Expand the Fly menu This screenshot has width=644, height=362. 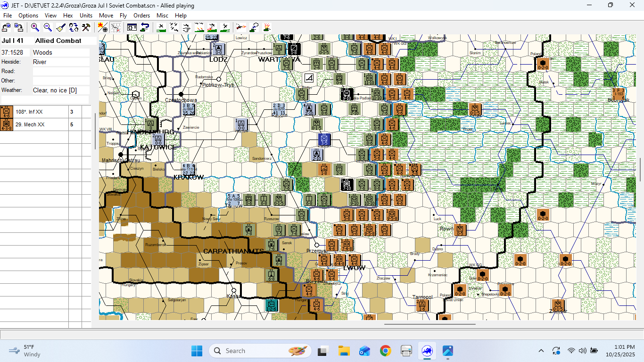coord(123,16)
